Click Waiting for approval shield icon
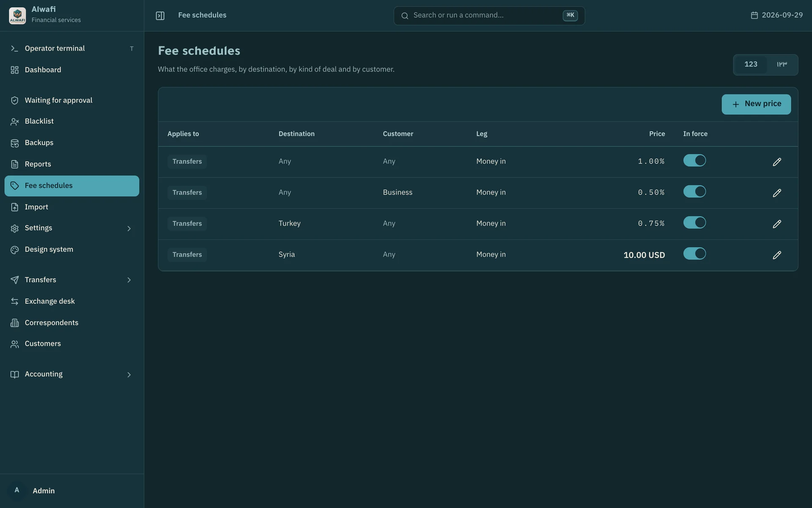Image resolution: width=812 pixels, height=508 pixels. [14, 100]
